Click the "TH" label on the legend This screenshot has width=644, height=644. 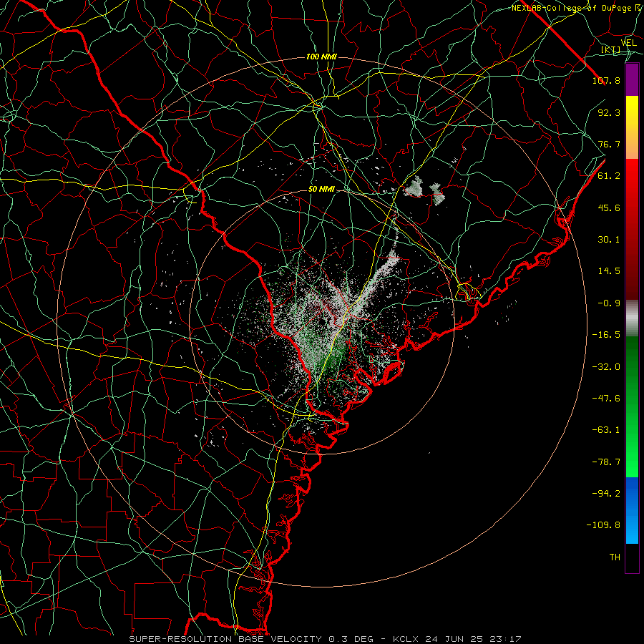pos(615,557)
